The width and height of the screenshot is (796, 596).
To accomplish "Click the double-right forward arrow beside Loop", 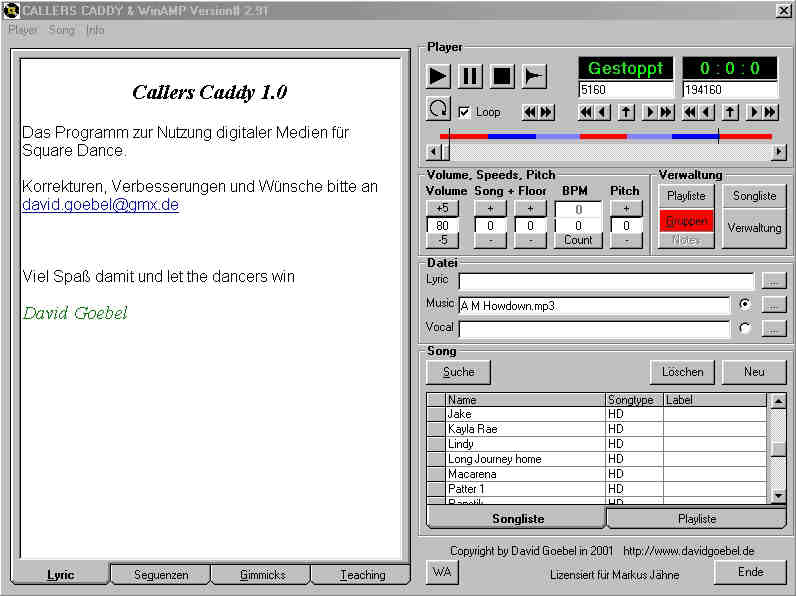I will 546,112.
